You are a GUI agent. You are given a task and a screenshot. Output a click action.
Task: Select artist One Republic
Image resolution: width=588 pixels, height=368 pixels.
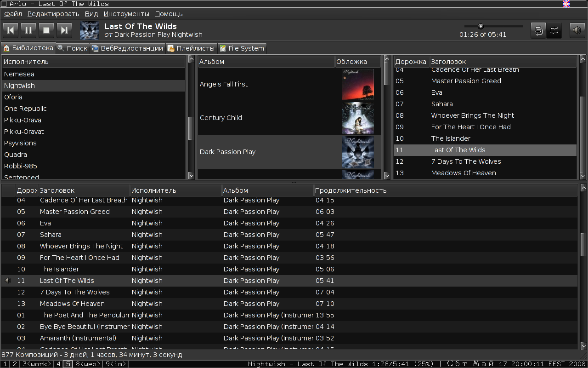94,109
